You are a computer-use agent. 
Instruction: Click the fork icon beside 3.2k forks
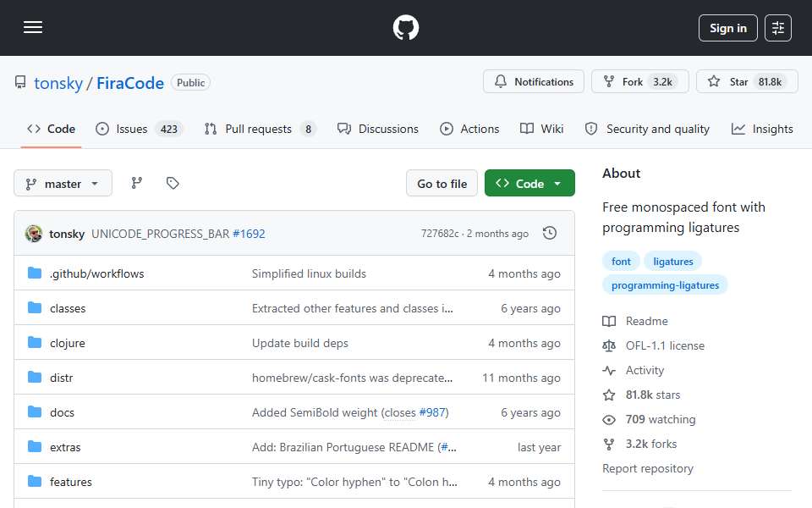(x=609, y=444)
